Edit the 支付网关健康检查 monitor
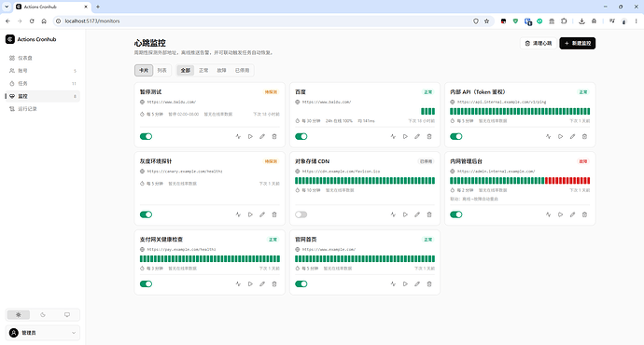The height and width of the screenshot is (345, 644). click(262, 283)
